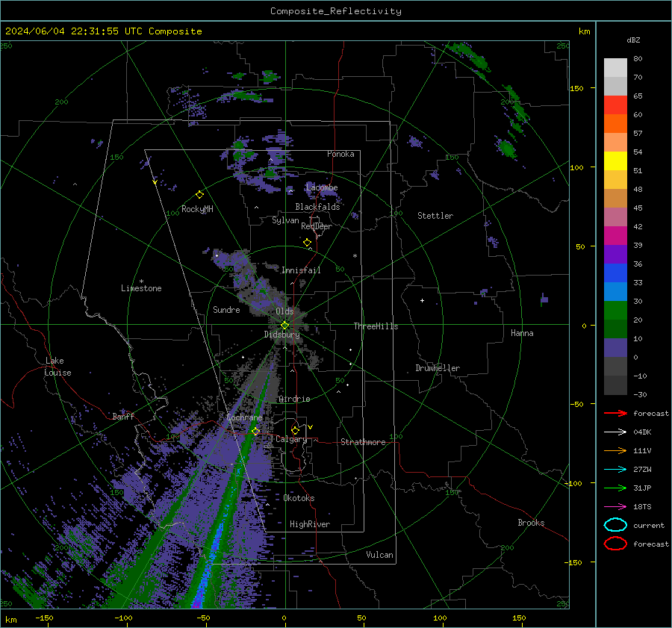Click the ThreeHills city label

[376, 326]
